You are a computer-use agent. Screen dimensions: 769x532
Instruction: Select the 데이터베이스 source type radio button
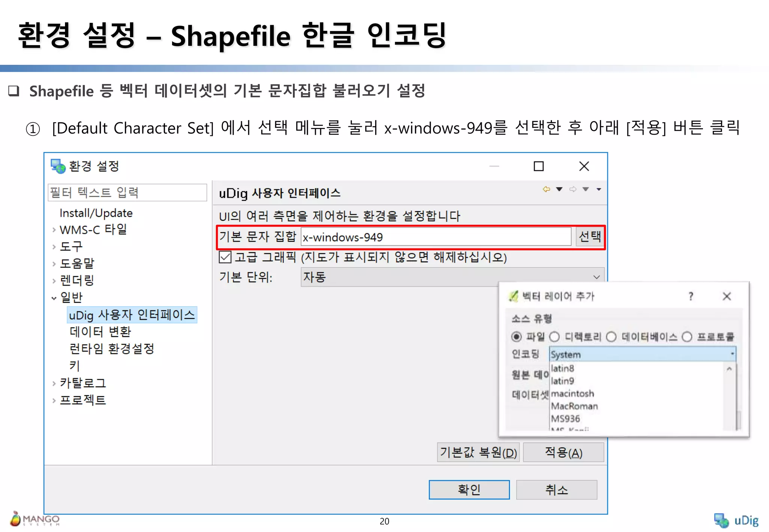[611, 337]
